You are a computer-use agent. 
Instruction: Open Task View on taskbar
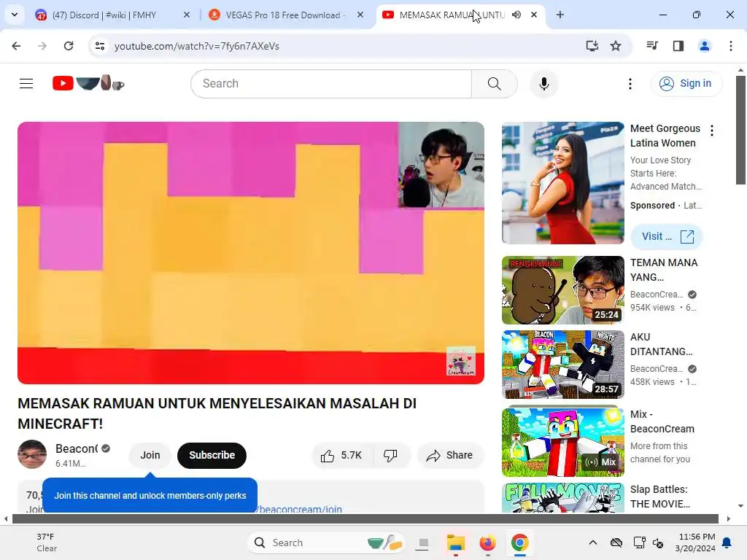(x=422, y=542)
